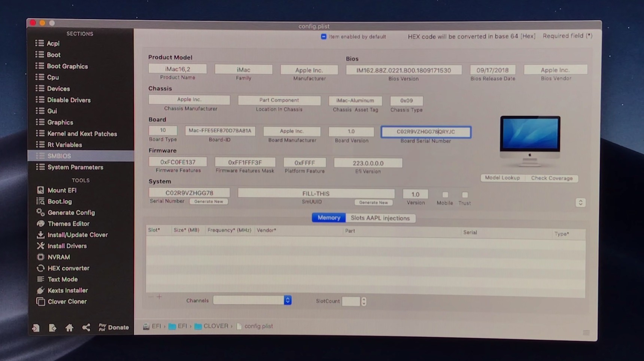Screen dimensions: 644x361
Task: Select the SMBIOS section
Action: [x=81, y=156]
